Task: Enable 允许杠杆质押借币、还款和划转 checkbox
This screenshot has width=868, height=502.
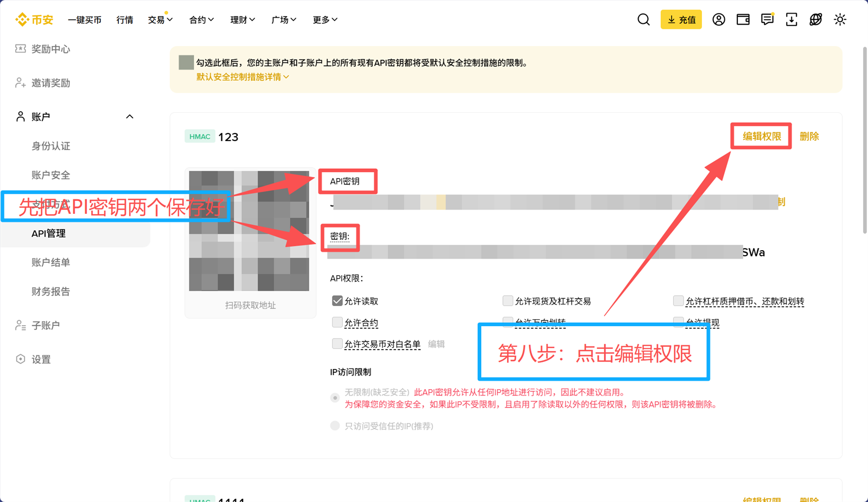Action: coord(678,301)
